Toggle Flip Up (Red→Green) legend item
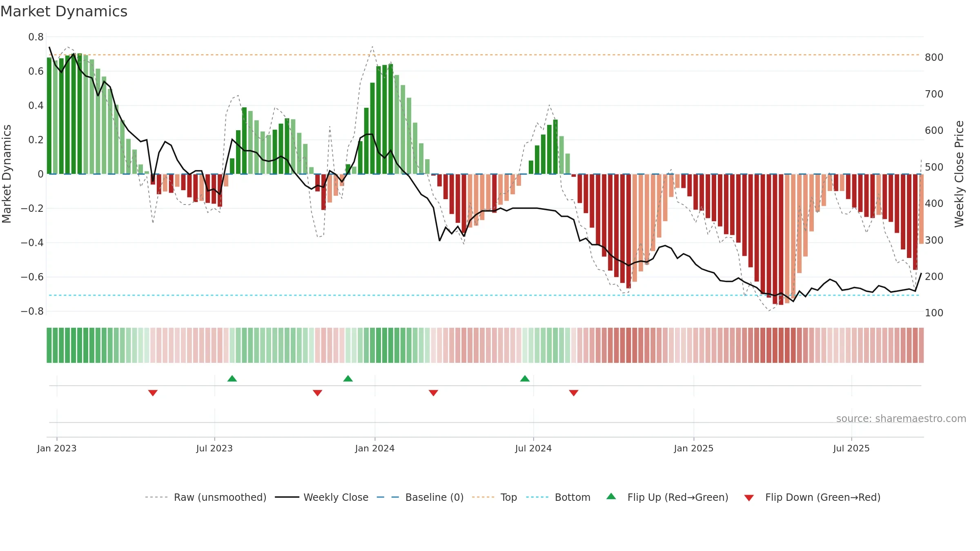The width and height of the screenshot is (980, 551). 668,497
